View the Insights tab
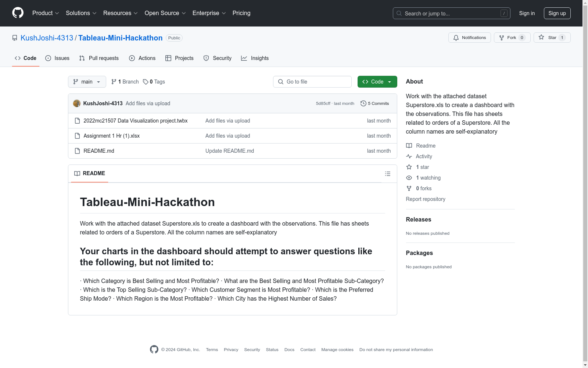Screen dimensions: 588x368 click(x=255, y=58)
